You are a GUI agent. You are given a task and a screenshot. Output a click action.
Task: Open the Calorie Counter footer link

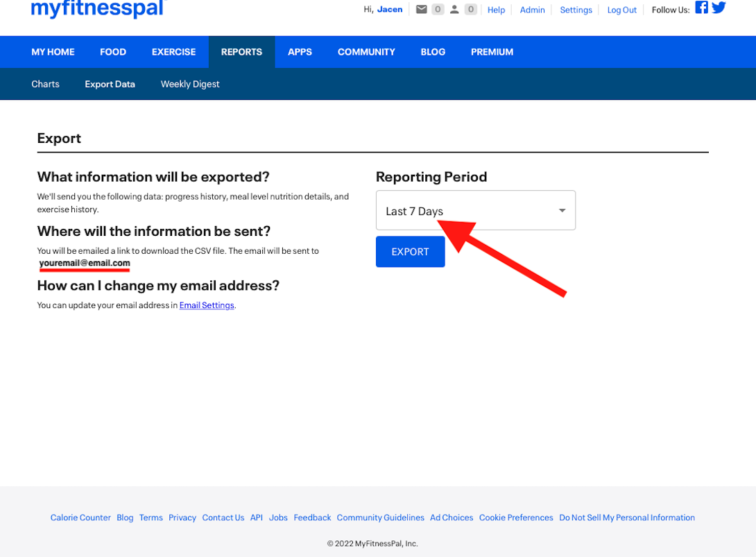[80, 517]
